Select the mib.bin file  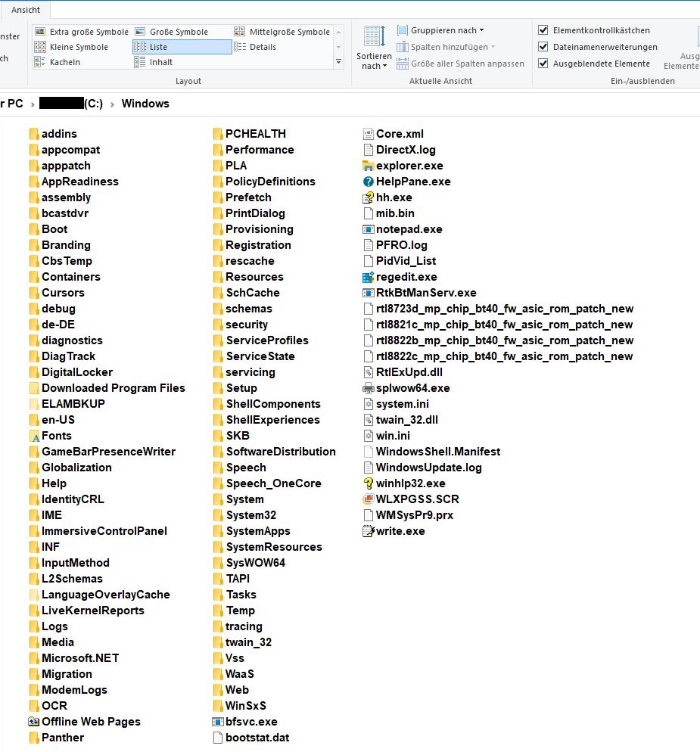tap(389, 213)
